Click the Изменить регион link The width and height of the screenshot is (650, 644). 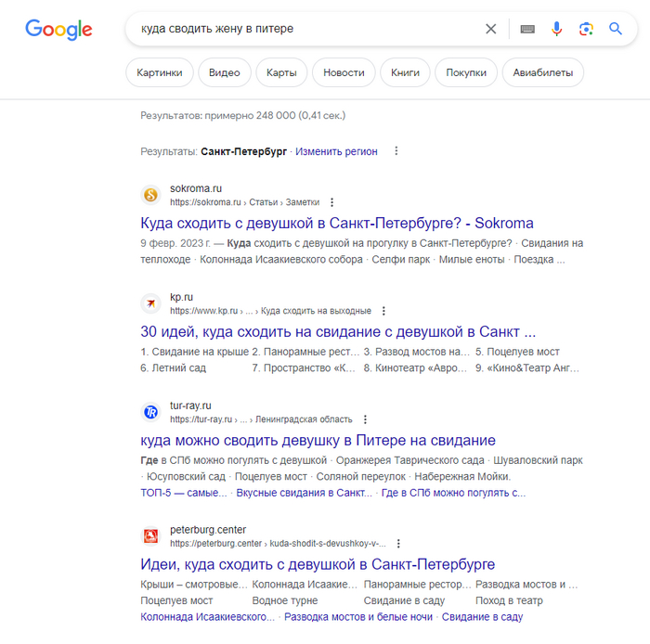click(336, 151)
